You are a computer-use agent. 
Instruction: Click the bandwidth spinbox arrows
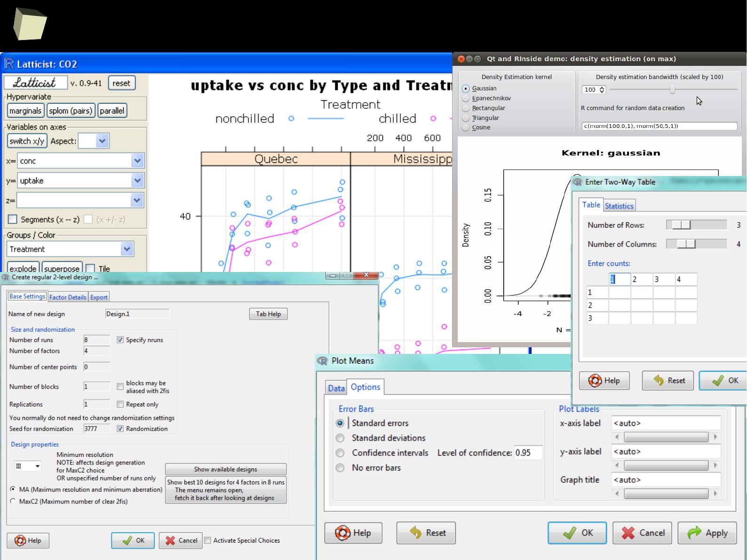pos(602,89)
